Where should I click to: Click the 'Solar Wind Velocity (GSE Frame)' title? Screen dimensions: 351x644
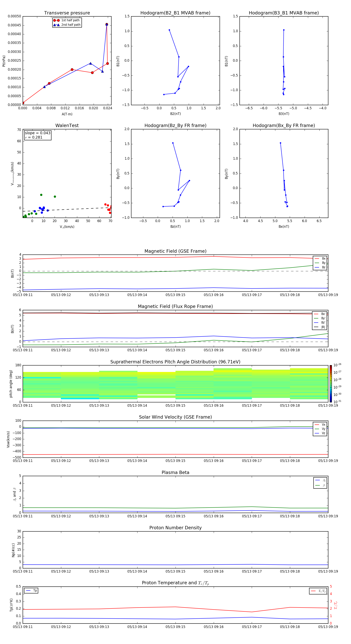pos(175,417)
